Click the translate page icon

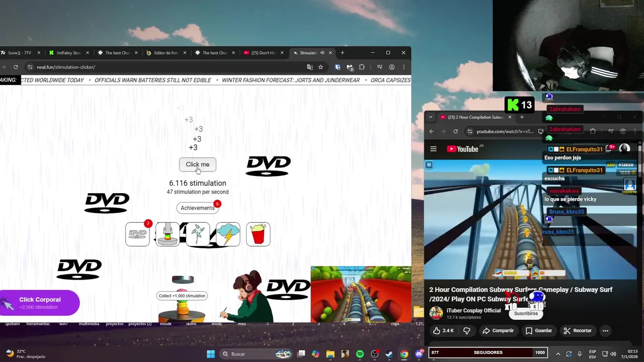coord(310,67)
